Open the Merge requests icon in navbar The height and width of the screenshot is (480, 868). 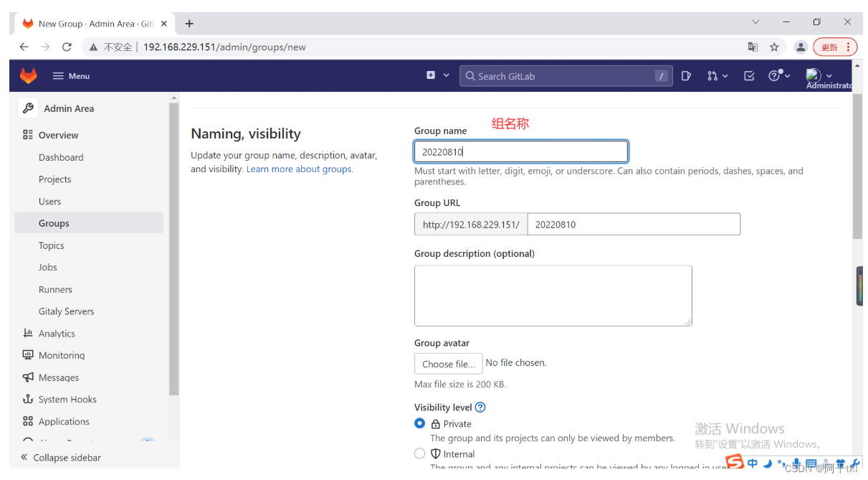tap(714, 75)
